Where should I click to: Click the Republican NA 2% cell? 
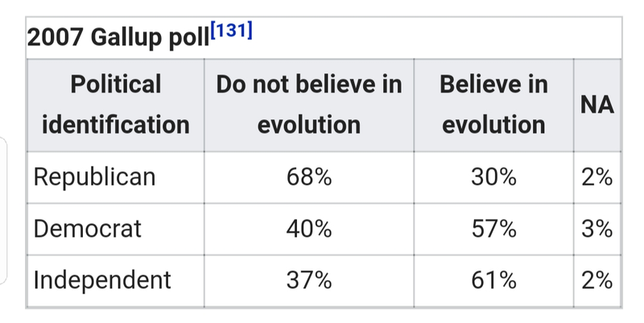click(597, 177)
